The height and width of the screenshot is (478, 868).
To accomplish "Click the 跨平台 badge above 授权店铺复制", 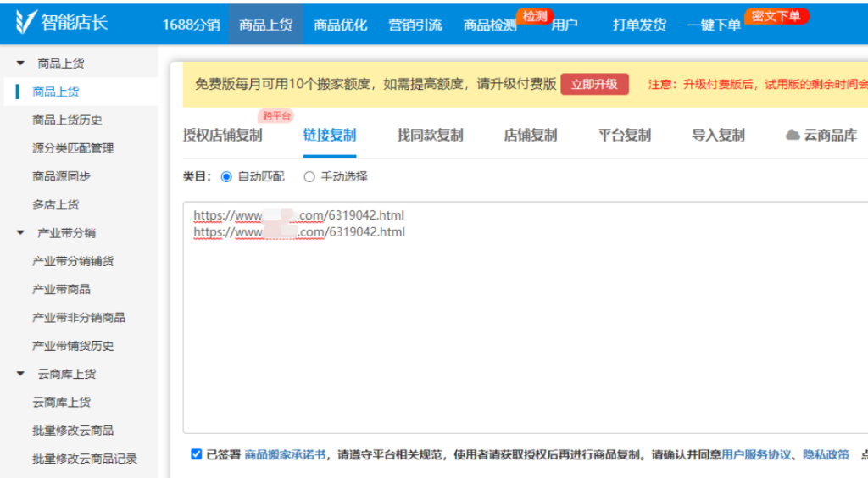I will coord(275,116).
